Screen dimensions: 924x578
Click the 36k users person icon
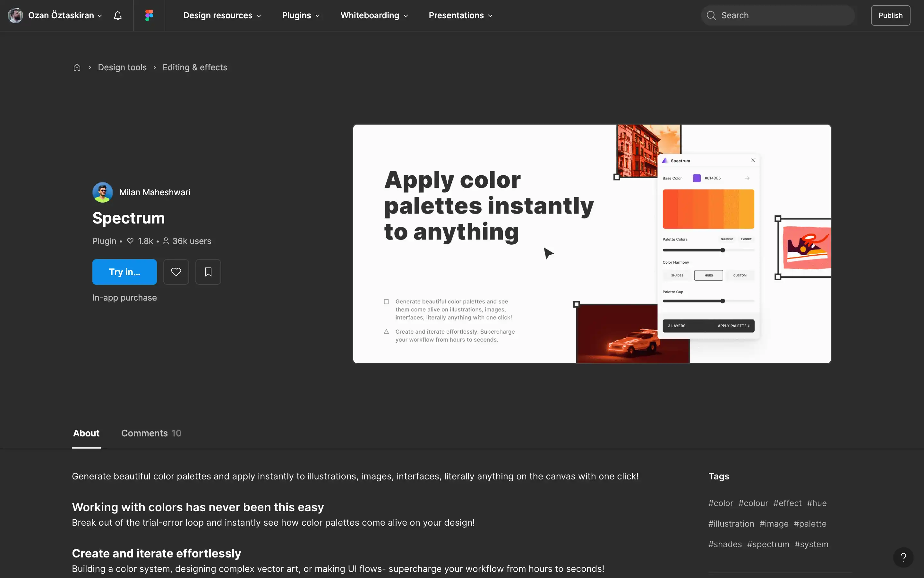166,241
